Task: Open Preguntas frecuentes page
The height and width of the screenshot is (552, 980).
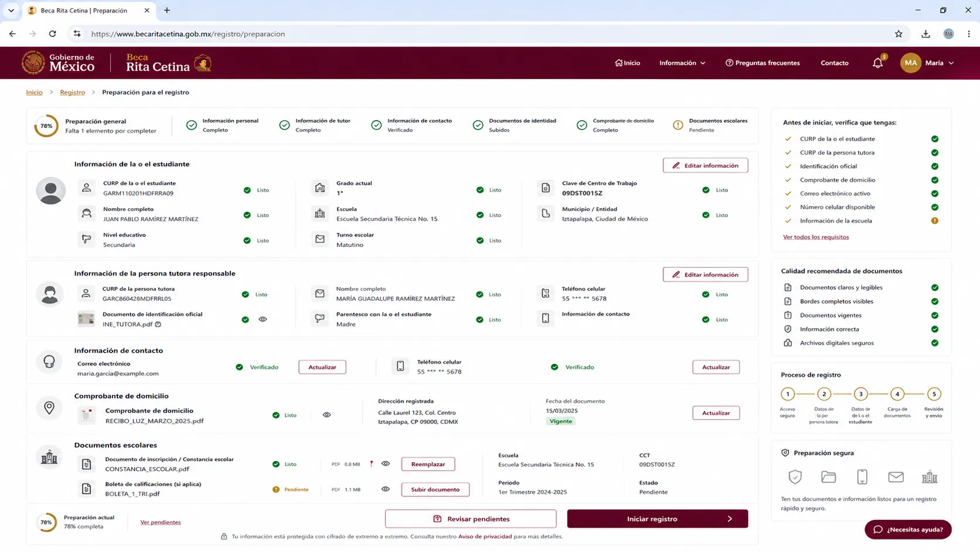Action: coord(763,63)
